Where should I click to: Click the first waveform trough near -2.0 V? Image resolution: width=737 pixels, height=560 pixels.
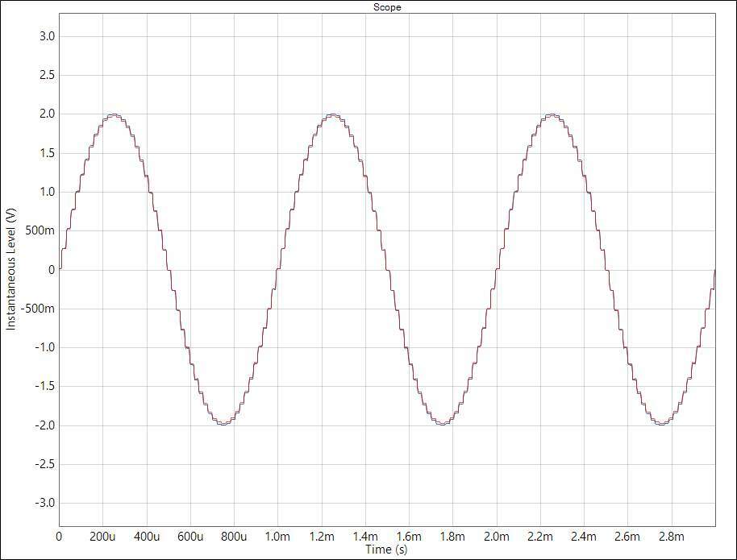(x=223, y=424)
